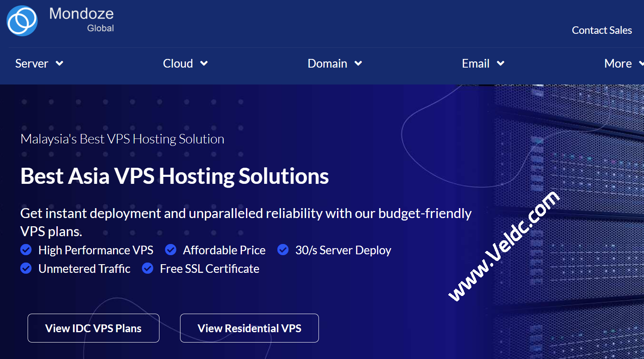The height and width of the screenshot is (359, 644).
Task: Click the Malaysia's Best VPS Hosting Solution tagline
Action: point(122,139)
